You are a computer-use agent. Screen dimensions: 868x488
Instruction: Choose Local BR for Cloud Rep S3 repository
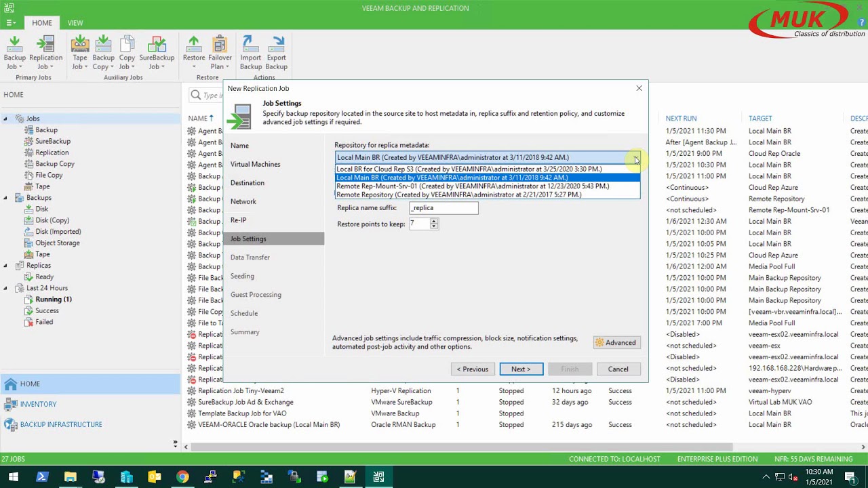tap(488, 169)
